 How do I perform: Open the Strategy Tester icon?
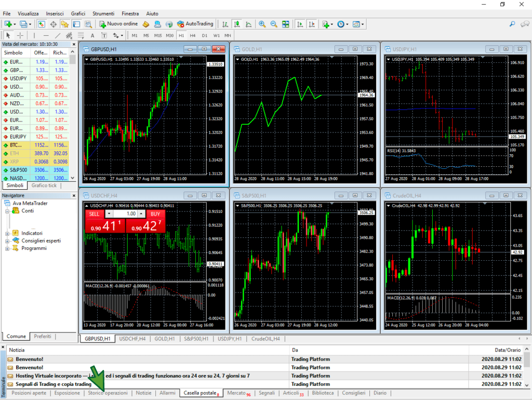point(88,24)
